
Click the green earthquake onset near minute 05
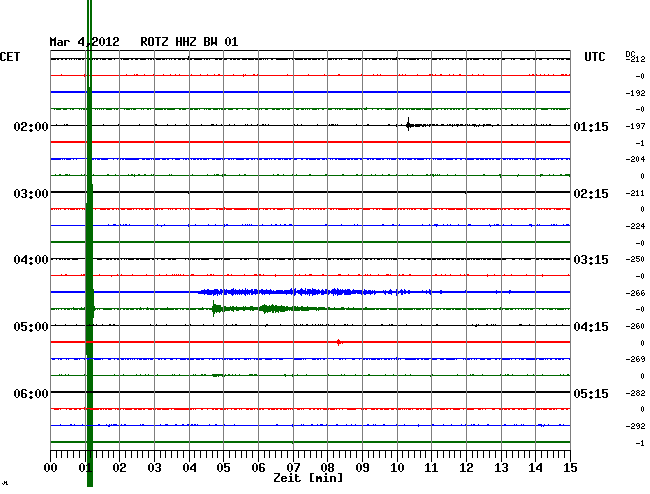click(x=214, y=308)
